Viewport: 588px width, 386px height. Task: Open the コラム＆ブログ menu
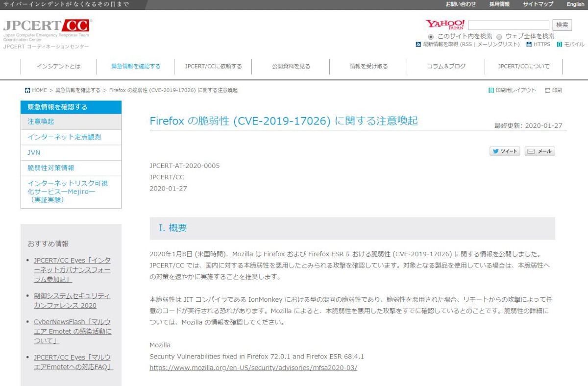tap(446, 66)
